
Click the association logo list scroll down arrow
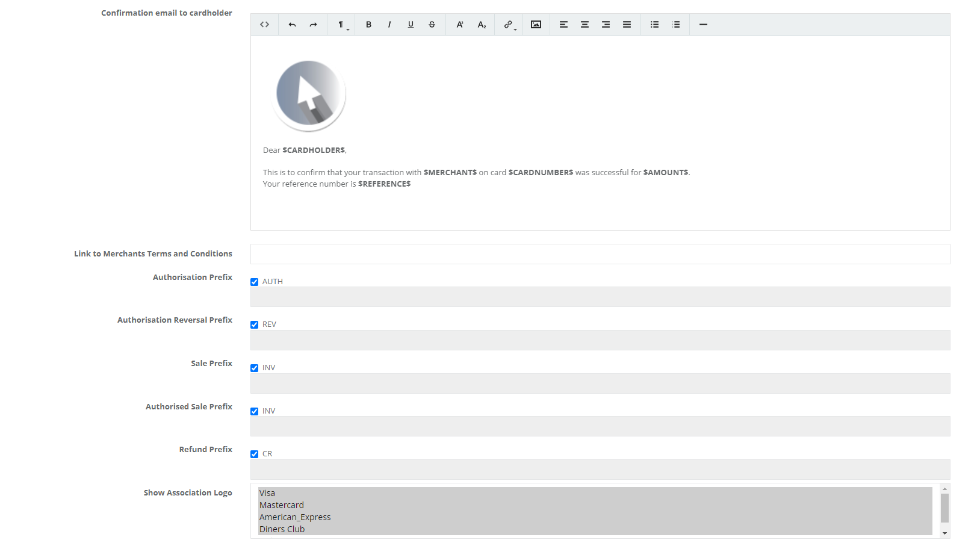[x=944, y=533]
